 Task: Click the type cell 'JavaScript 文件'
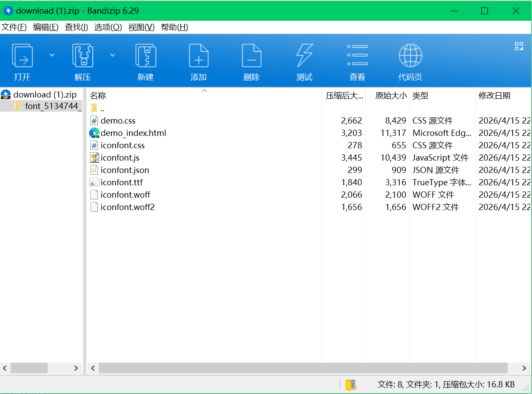pos(441,158)
